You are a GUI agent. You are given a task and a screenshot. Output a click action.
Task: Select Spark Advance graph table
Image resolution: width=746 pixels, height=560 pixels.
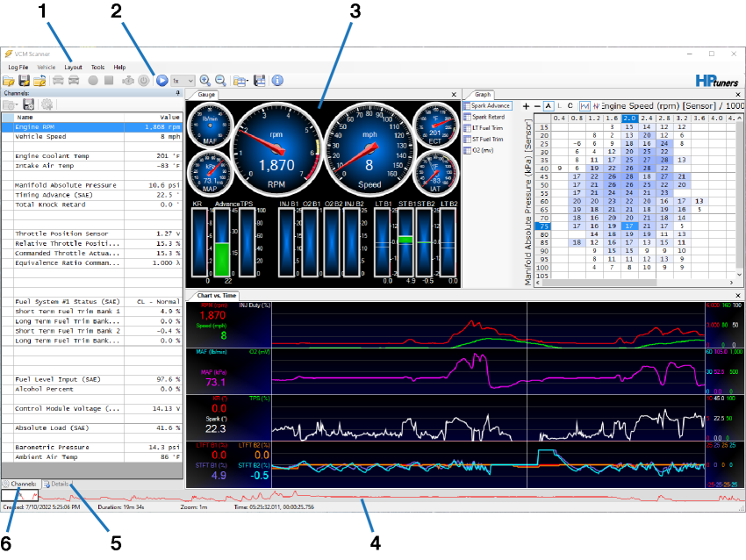(487, 105)
